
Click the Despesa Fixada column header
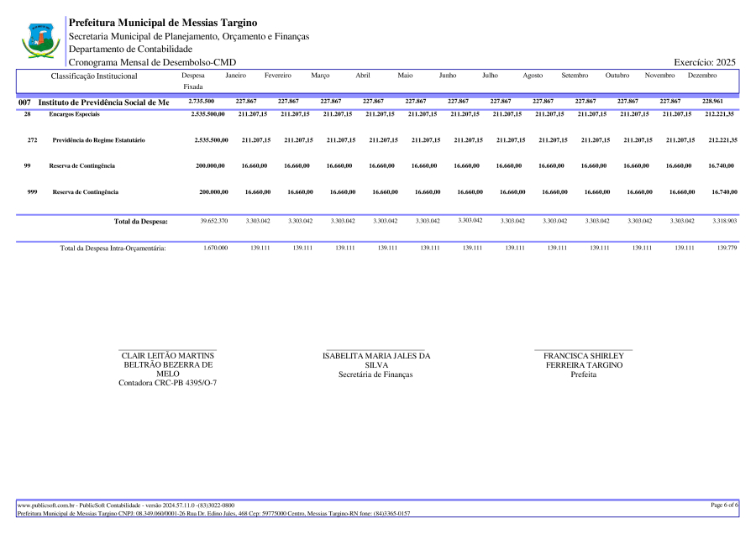point(193,81)
